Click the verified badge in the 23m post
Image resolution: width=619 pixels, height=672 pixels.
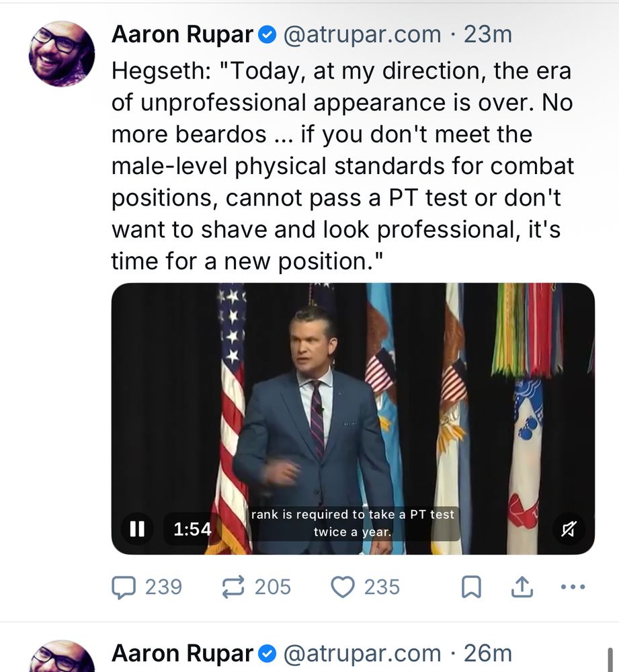point(267,36)
